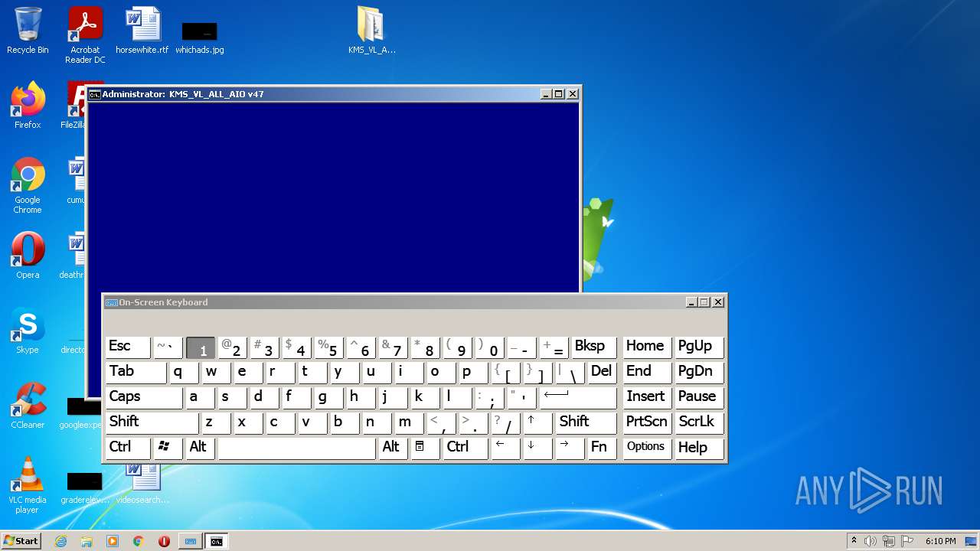The image size is (980, 551).
Task: Click Opera icon in taskbar
Action: click(164, 541)
